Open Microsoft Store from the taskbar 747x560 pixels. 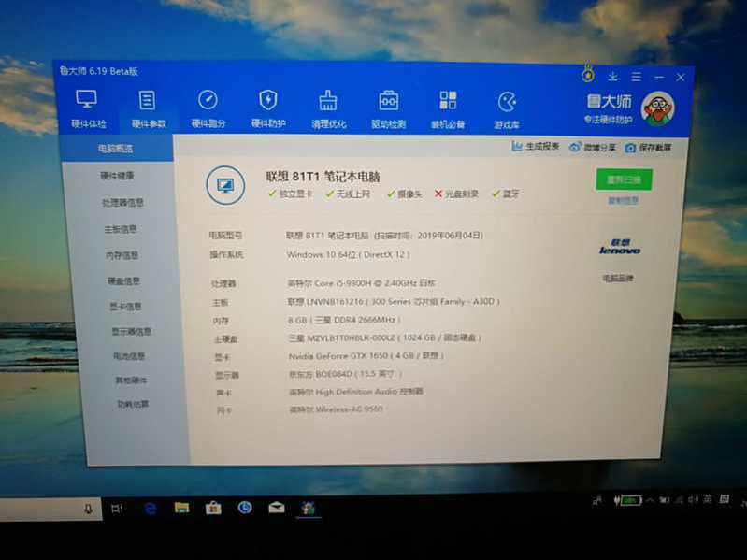point(213,508)
